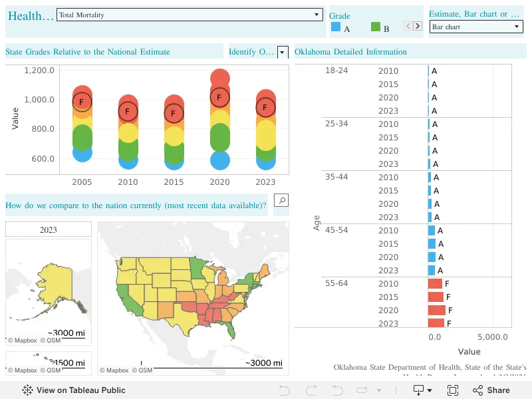
Task: Undo the last dashboard action
Action: click(x=285, y=390)
